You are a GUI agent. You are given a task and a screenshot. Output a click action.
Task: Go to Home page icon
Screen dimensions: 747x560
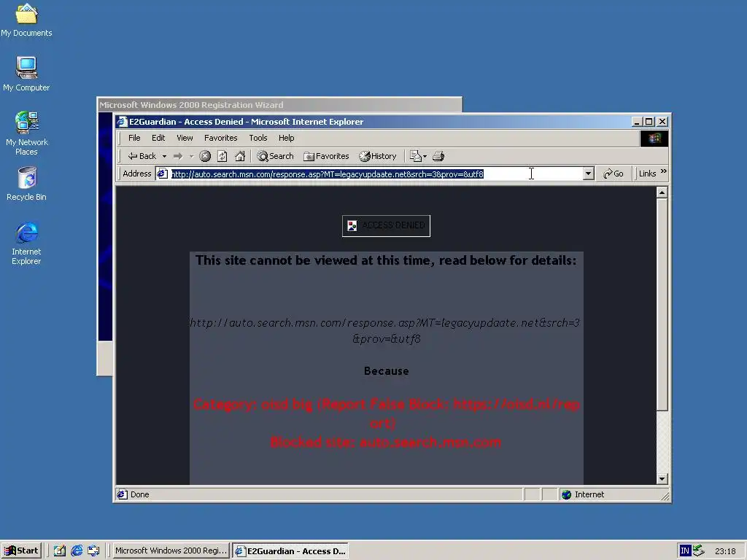pyautogui.click(x=240, y=156)
